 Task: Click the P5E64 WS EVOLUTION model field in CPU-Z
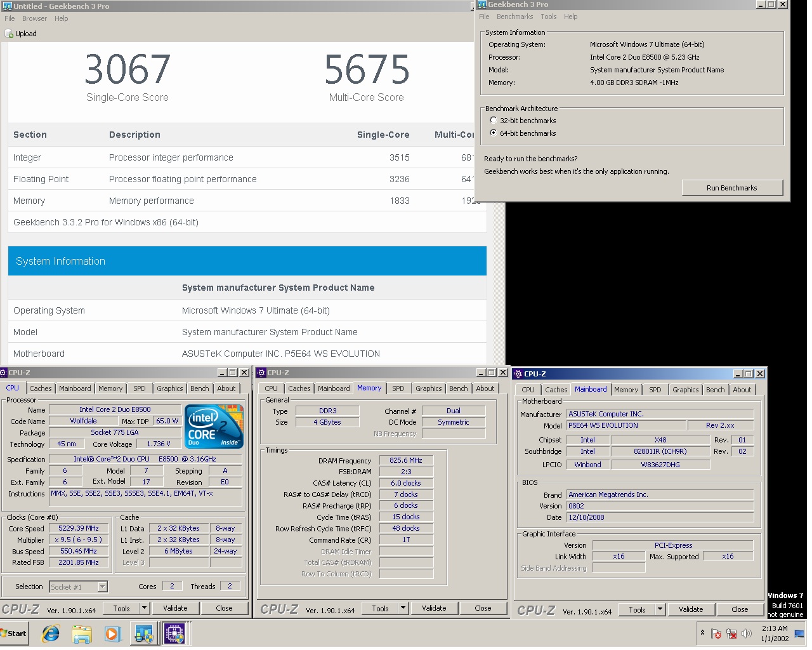click(x=626, y=425)
